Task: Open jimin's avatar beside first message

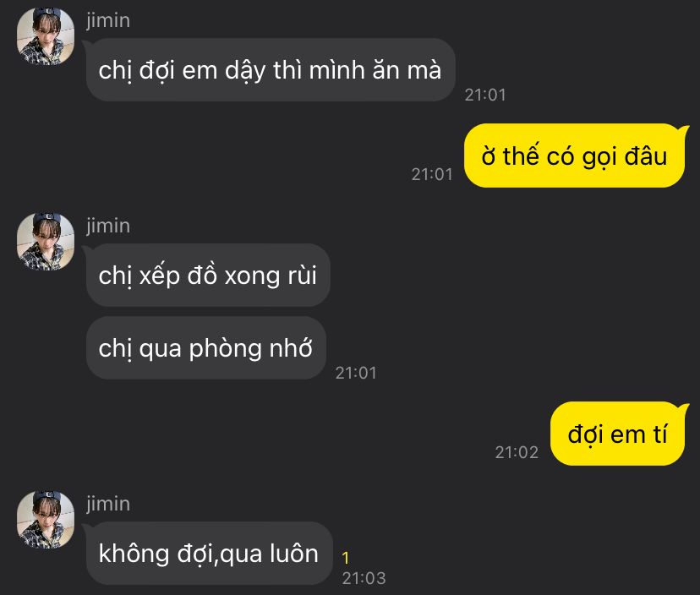Action: tap(46, 36)
